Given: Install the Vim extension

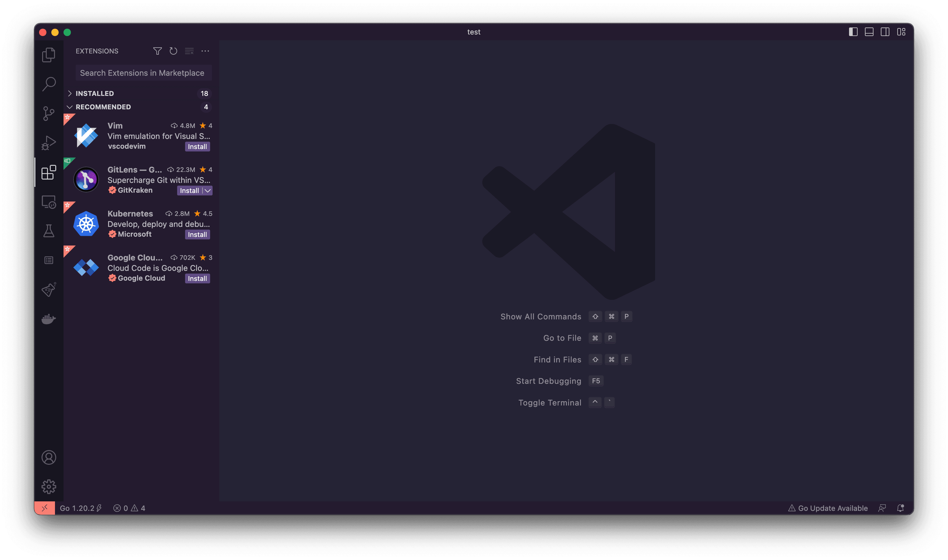Looking at the screenshot, I should pos(197,147).
